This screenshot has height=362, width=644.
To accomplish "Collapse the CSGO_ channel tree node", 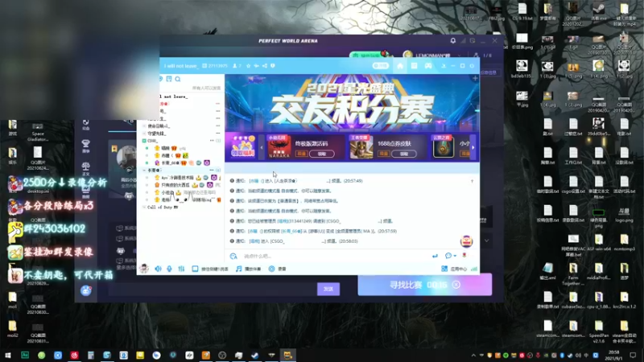I will coord(144,141).
